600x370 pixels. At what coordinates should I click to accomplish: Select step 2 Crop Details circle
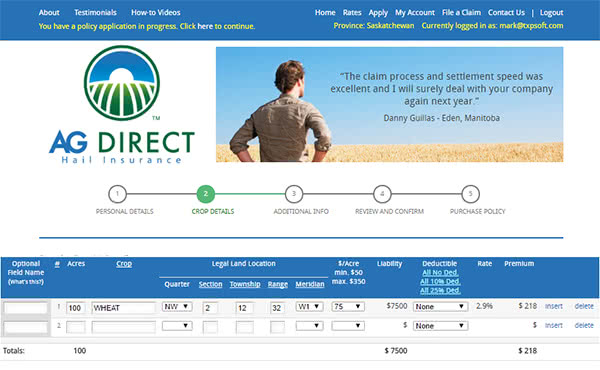pyautogui.click(x=206, y=194)
